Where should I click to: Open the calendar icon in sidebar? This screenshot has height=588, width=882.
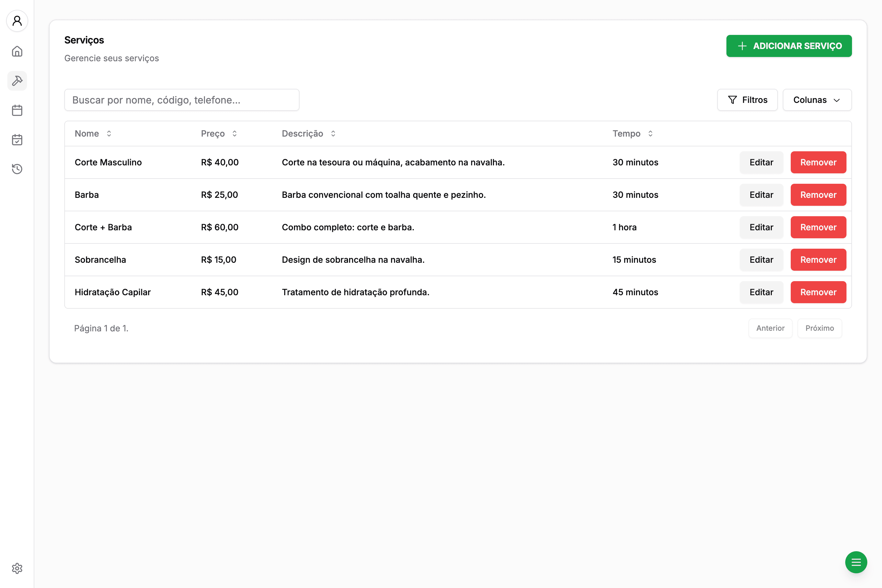pyautogui.click(x=17, y=110)
